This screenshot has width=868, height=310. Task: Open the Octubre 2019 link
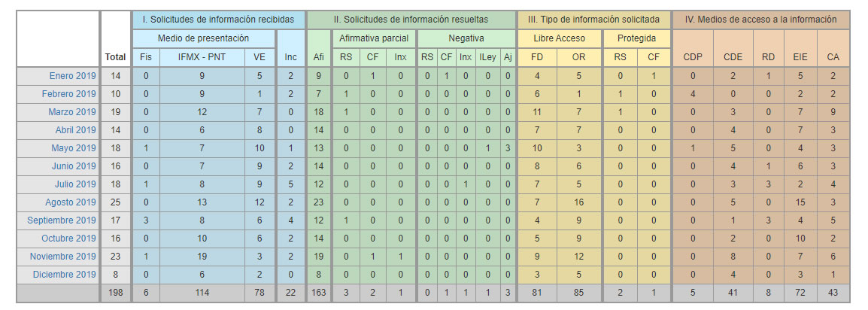pyautogui.click(x=69, y=239)
